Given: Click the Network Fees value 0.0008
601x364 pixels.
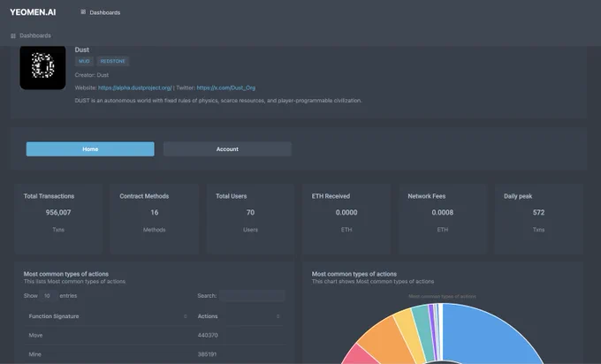Looking at the screenshot, I should (x=442, y=212).
